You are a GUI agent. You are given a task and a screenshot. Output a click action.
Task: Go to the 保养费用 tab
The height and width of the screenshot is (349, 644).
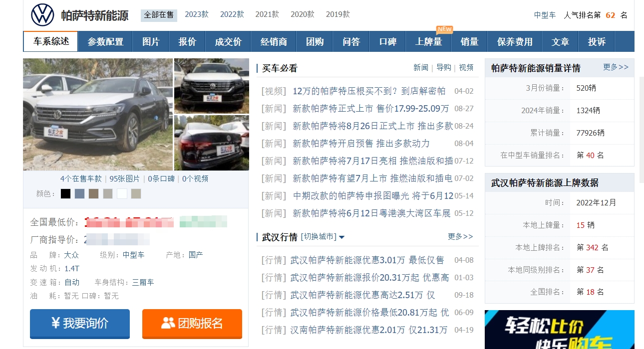(x=515, y=42)
